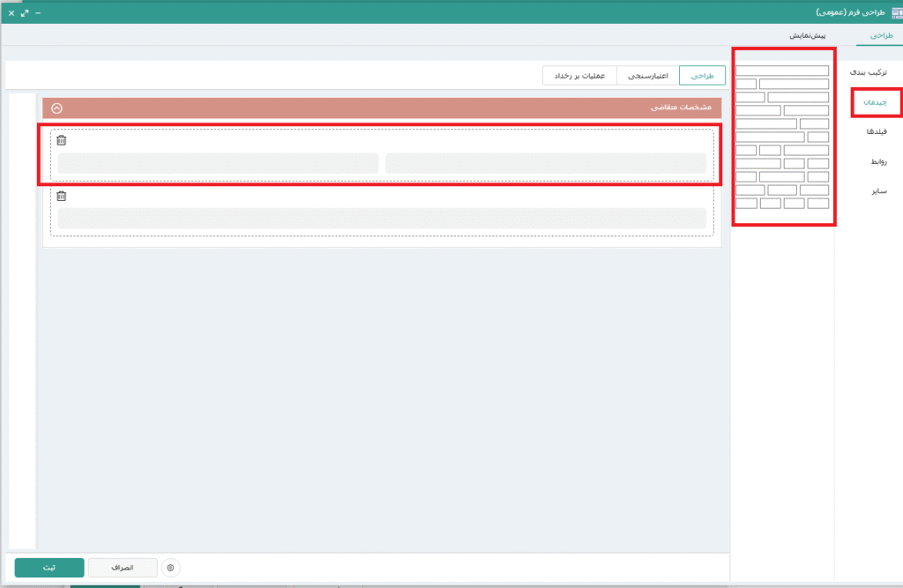Open the طراحی top-level tab
The image size is (903, 588).
click(x=879, y=35)
